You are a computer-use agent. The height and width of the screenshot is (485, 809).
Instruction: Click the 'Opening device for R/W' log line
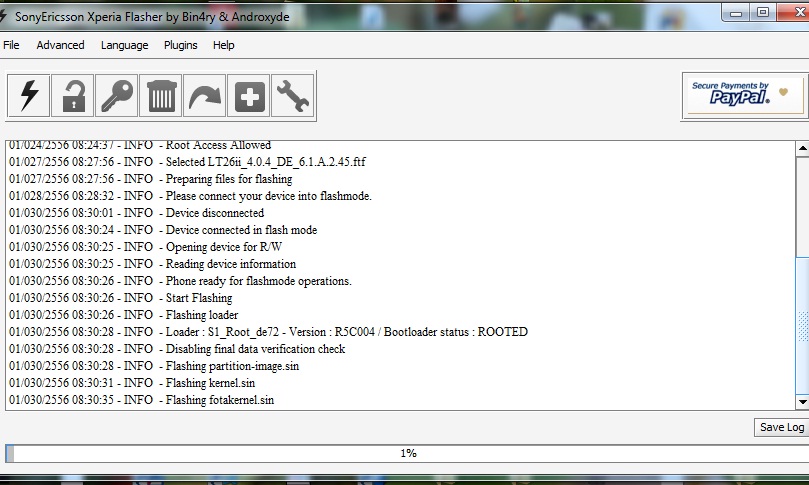145,247
